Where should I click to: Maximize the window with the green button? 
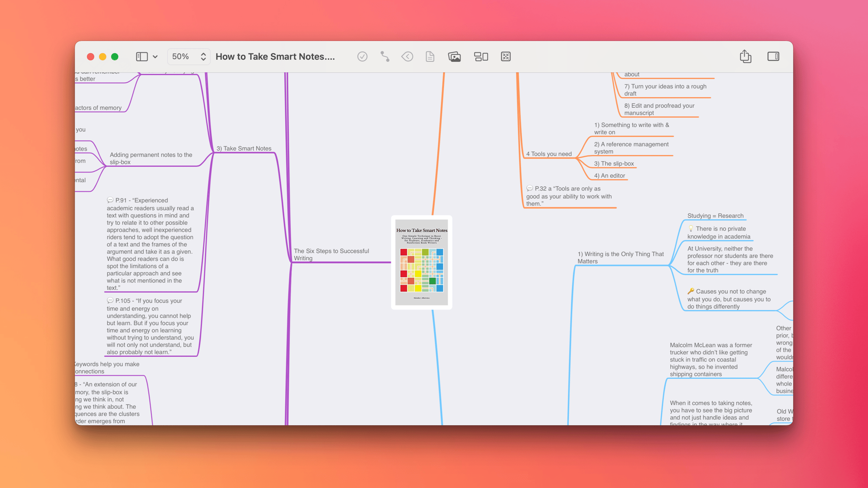115,57
